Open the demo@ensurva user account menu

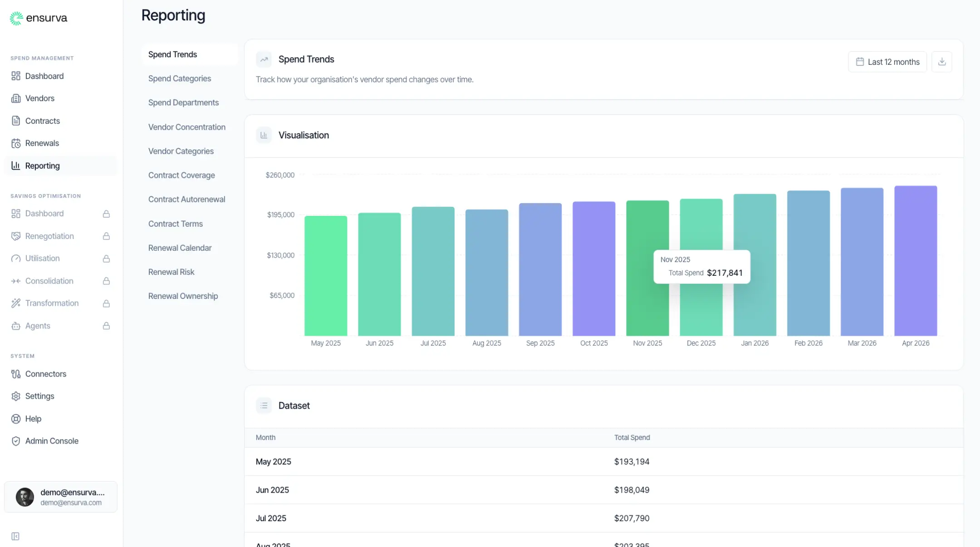pos(60,497)
